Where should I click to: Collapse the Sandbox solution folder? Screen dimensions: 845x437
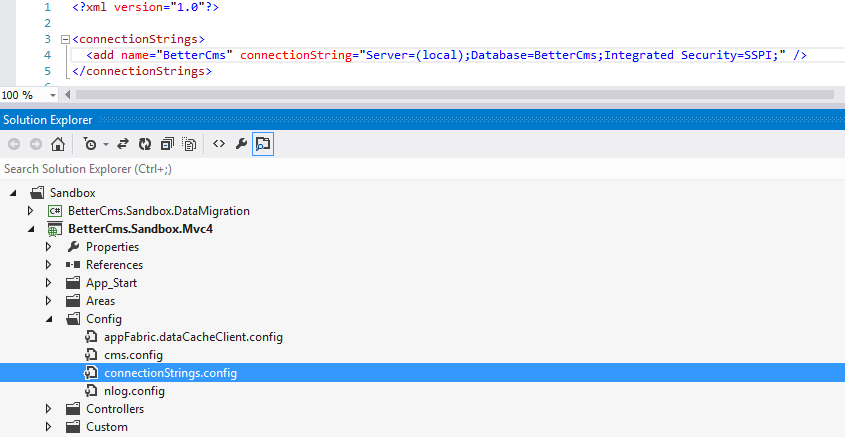click(13, 193)
